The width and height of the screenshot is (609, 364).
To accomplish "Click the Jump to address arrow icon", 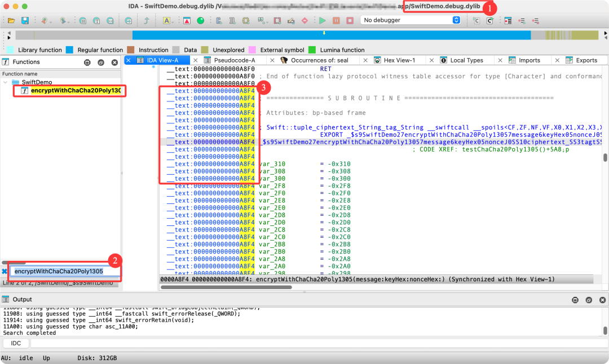I will pyautogui.click(x=146, y=21).
